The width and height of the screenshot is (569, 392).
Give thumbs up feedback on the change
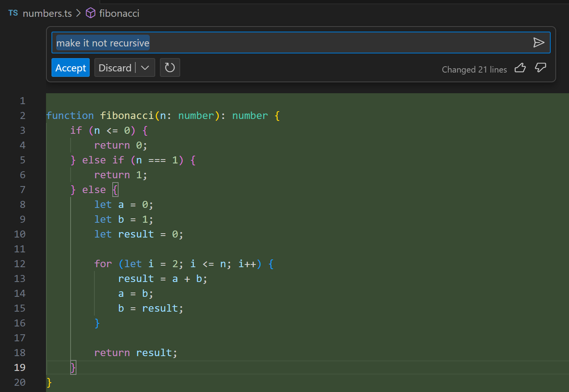coord(520,68)
